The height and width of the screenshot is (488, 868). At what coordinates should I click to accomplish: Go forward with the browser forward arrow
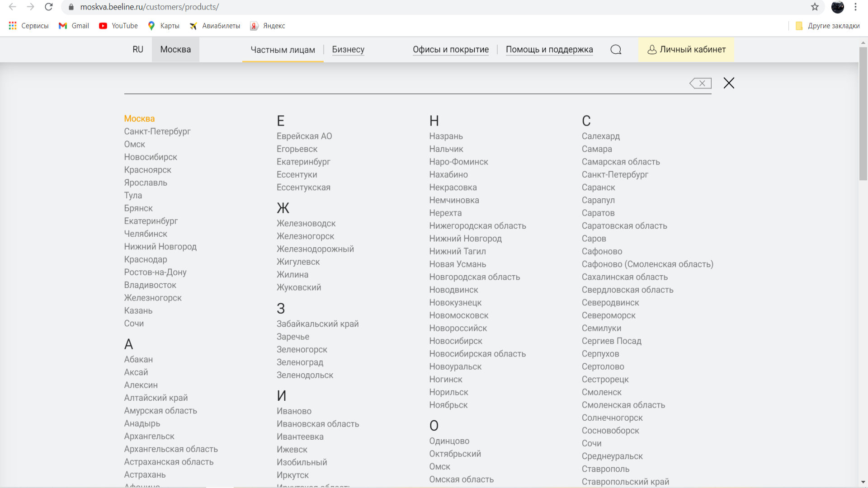point(30,7)
